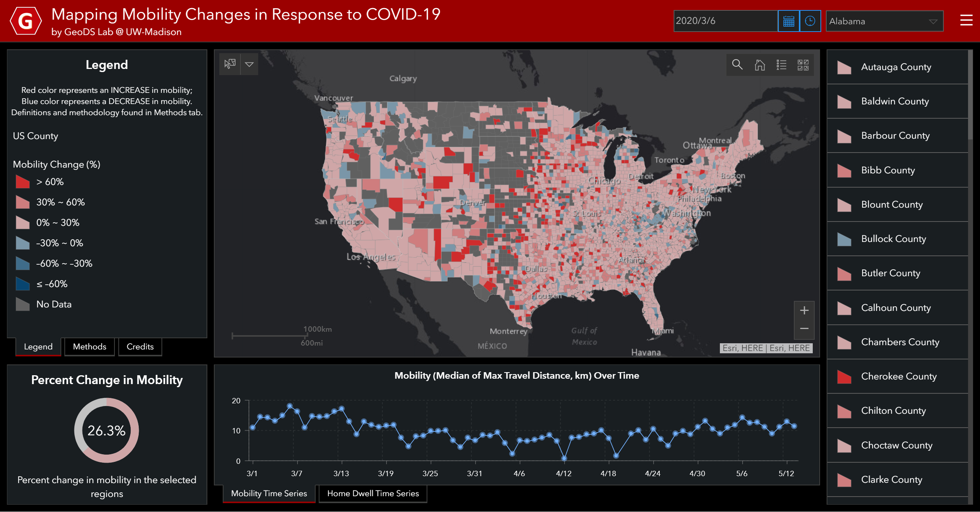Select Cherokee County entry
Viewport: 980px width, 512px height.
tap(897, 376)
